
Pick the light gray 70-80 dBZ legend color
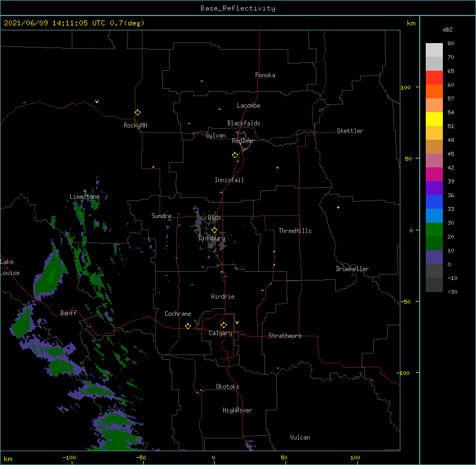coord(434,50)
